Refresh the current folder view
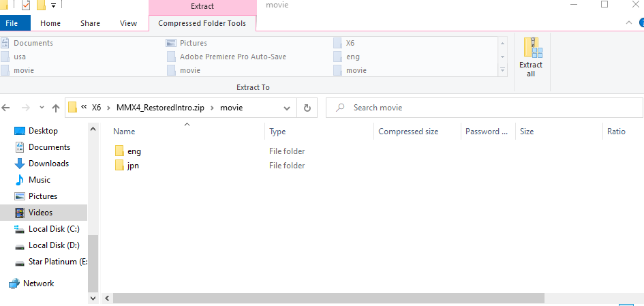644x306 pixels. [307, 108]
